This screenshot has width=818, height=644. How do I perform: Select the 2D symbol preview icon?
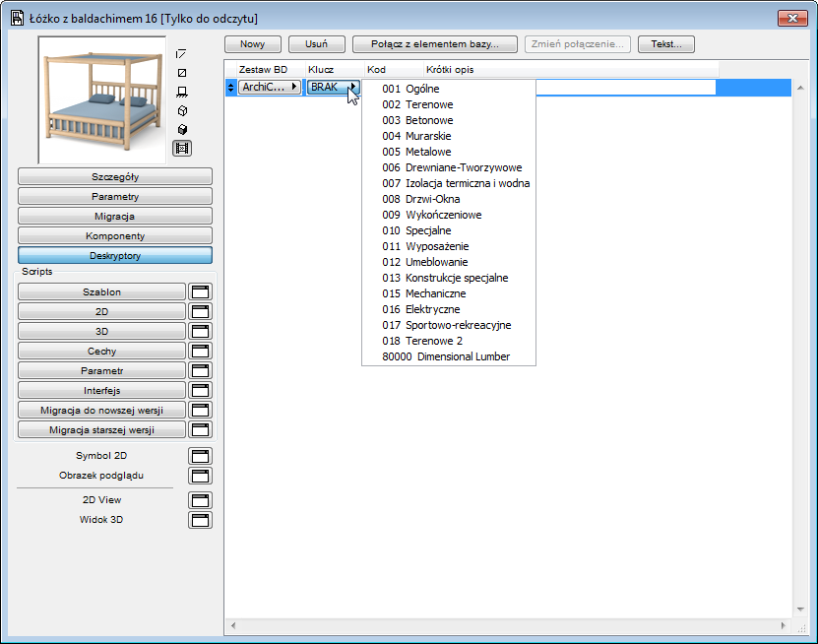coord(181,54)
